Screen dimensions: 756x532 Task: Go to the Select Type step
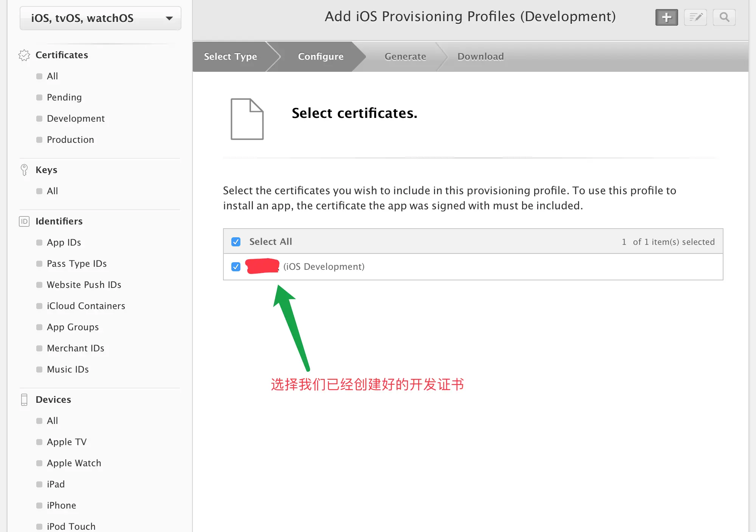(230, 57)
